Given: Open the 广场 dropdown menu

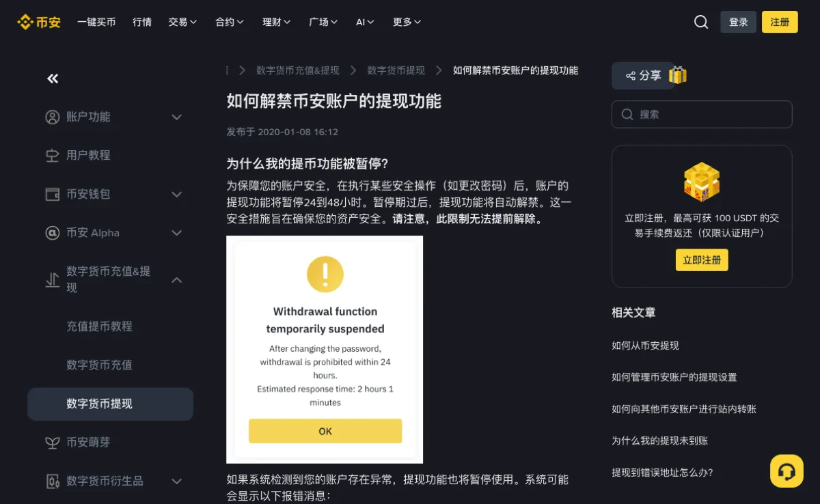Looking at the screenshot, I should click(x=323, y=22).
